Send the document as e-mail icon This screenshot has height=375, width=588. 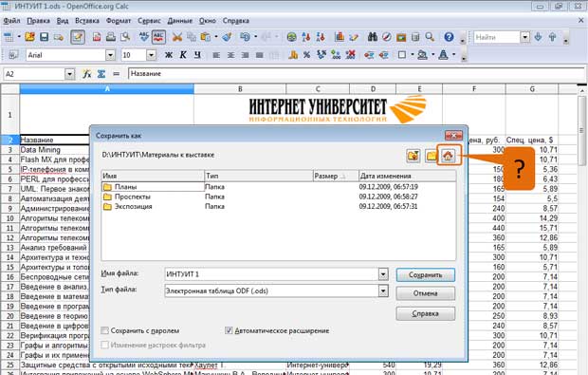coord(59,37)
